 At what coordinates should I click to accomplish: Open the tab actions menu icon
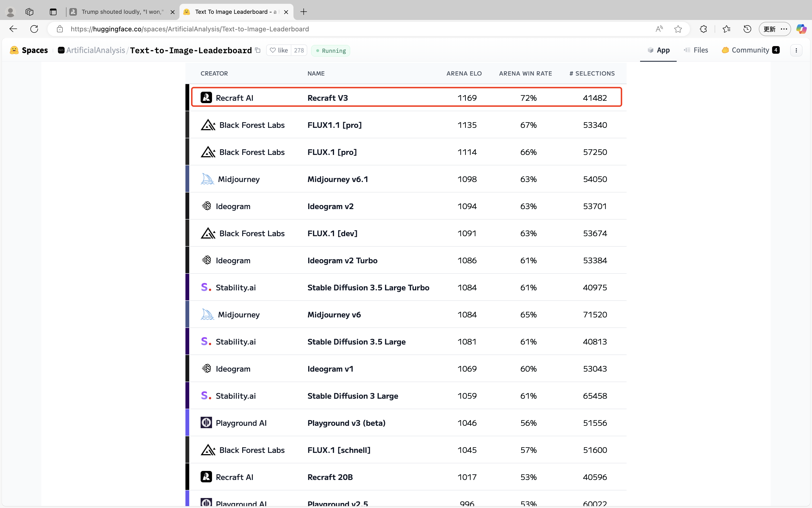(x=53, y=12)
